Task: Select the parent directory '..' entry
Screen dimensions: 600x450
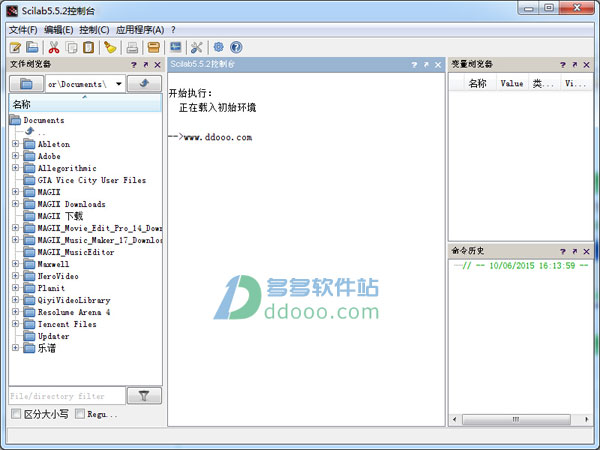Action: point(35,132)
